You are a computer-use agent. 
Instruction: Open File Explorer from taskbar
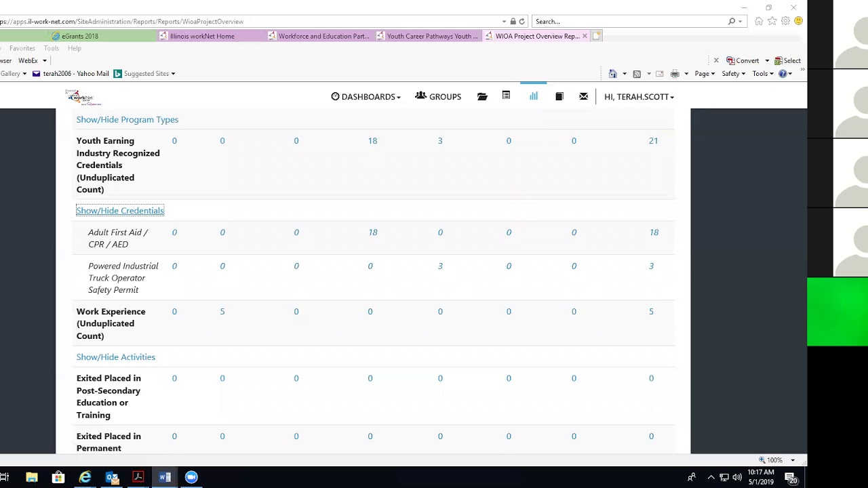(x=32, y=477)
